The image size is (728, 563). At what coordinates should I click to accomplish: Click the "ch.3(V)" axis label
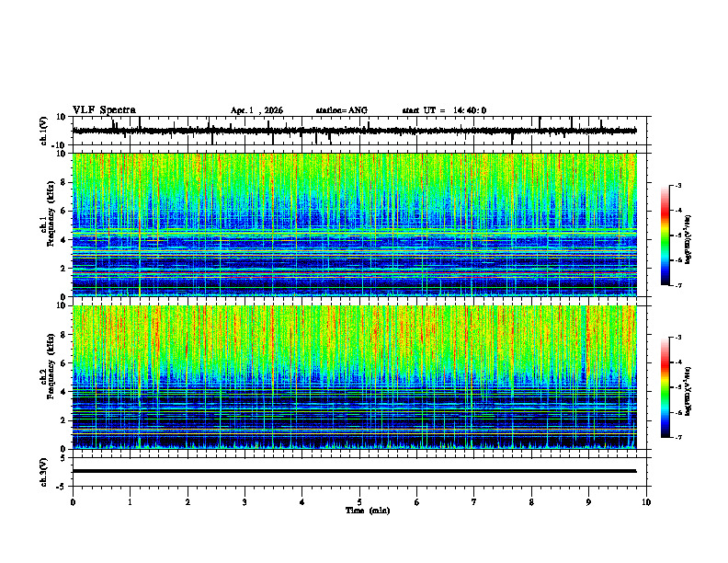pyautogui.click(x=44, y=473)
